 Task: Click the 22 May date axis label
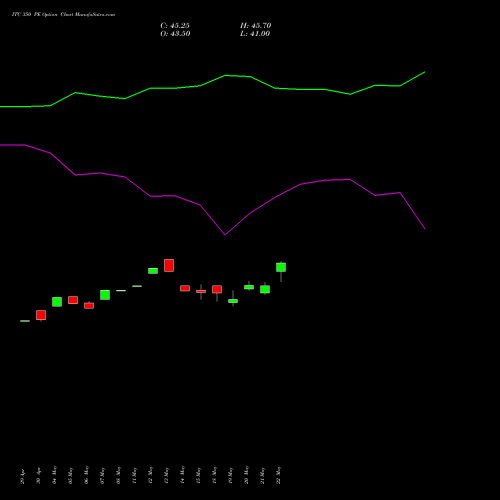pyautogui.click(x=278, y=475)
